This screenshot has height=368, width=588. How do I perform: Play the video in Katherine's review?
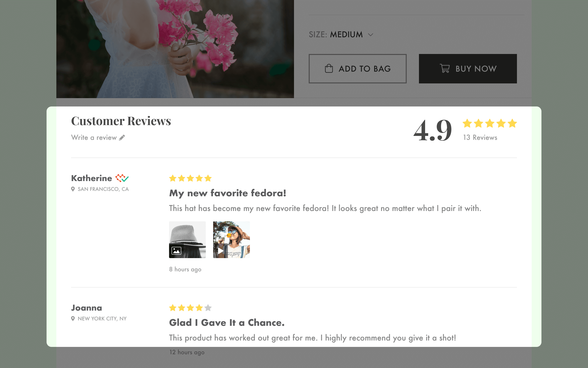[220, 251]
